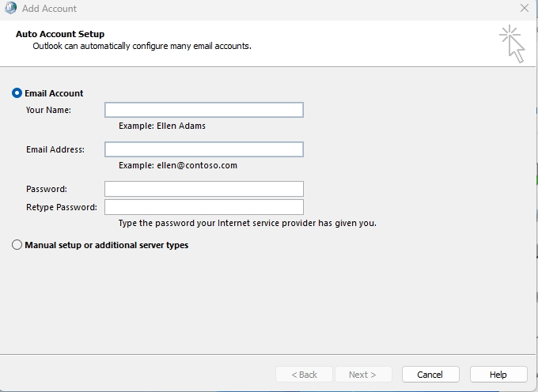Focus the Email Address input box
This screenshot has height=392, width=538.
click(x=204, y=149)
